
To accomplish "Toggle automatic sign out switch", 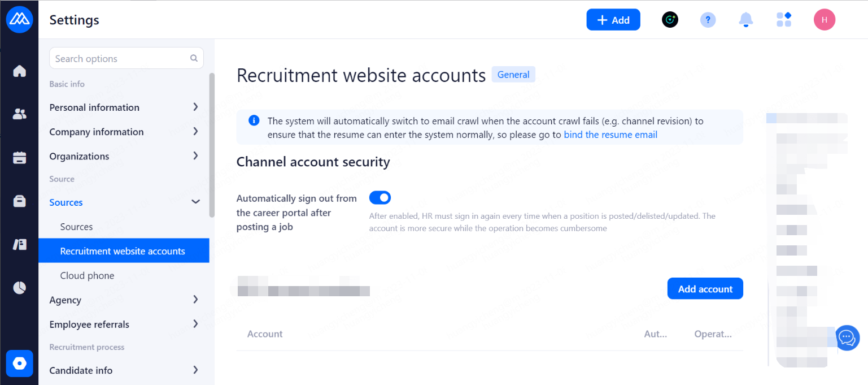I will [380, 198].
